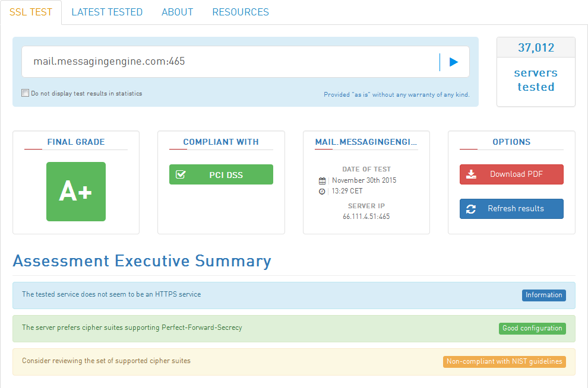The width and height of the screenshot is (588, 388).
Task: Click the Non-compliant with NIST guidelines badge
Action: click(x=504, y=362)
